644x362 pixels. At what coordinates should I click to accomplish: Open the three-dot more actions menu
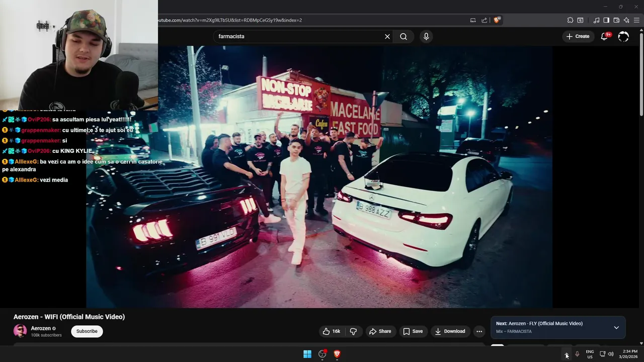(479, 331)
